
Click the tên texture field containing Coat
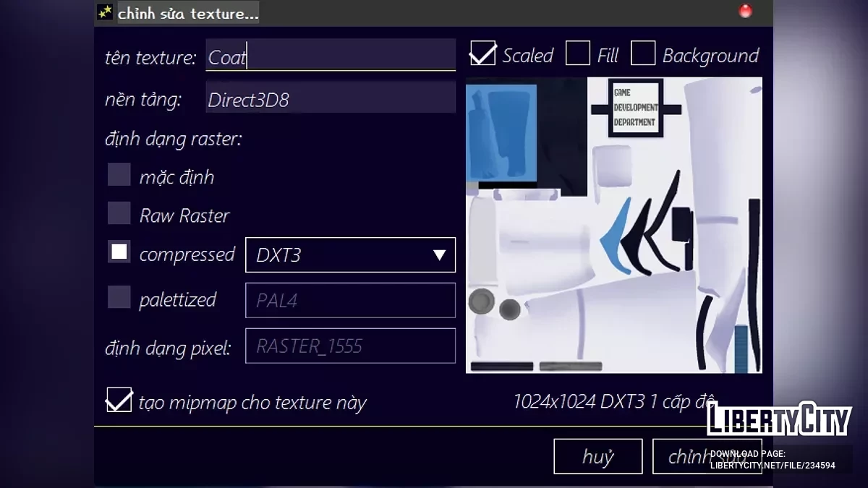[330, 56]
